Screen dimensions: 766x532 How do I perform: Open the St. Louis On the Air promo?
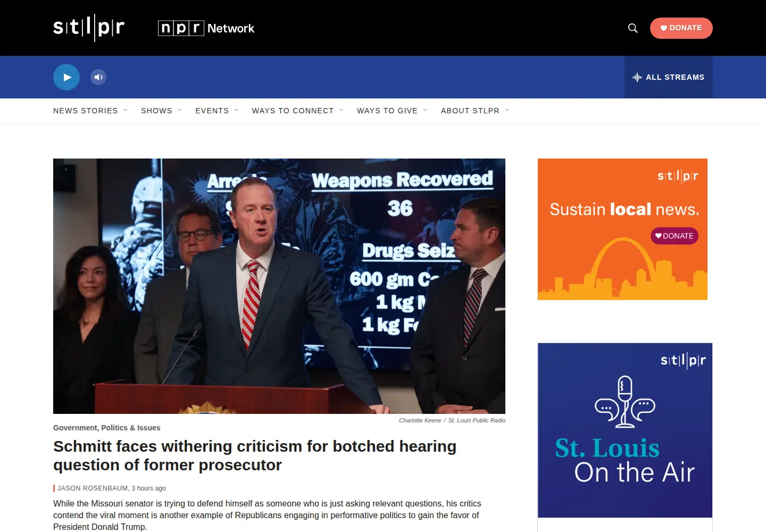point(625,430)
